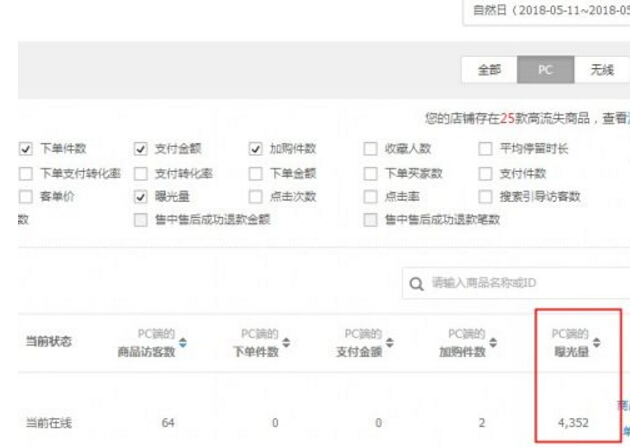This screenshot has height=447, width=630.
Task: Enable the 收藏人数 checkbox
Action: (x=370, y=149)
